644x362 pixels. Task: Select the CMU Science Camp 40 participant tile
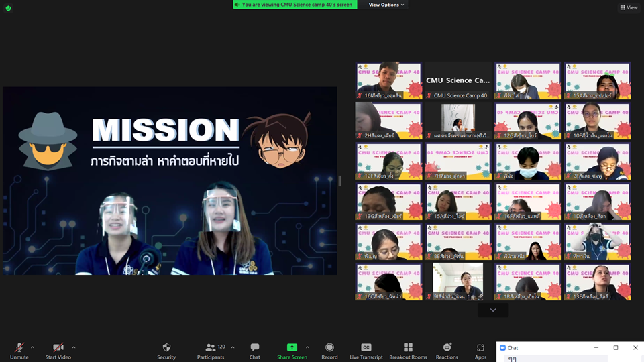click(x=460, y=81)
